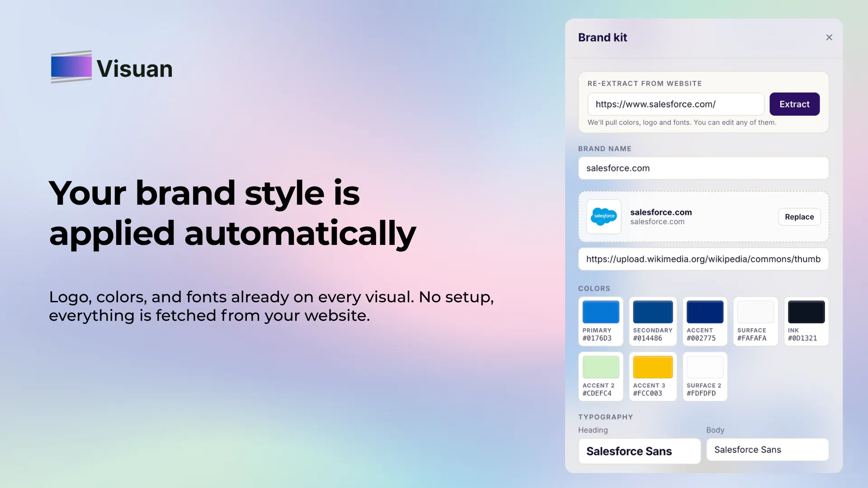Click the TYPOGRAPHY section label
The image size is (868, 488).
(605, 417)
